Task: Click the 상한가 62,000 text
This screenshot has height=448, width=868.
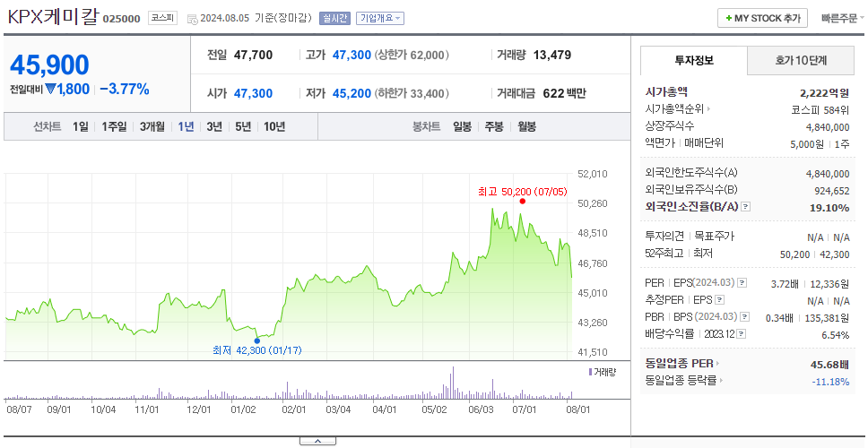Action: click(412, 56)
